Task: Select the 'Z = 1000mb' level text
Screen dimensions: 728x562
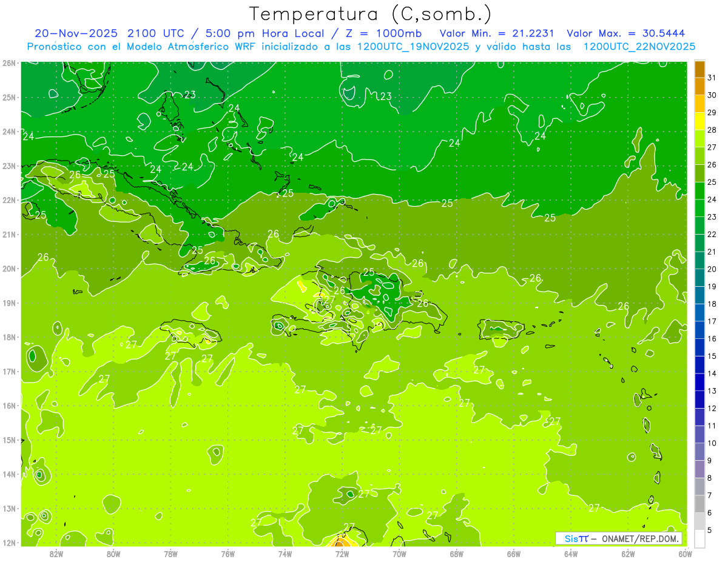Action: [x=383, y=33]
